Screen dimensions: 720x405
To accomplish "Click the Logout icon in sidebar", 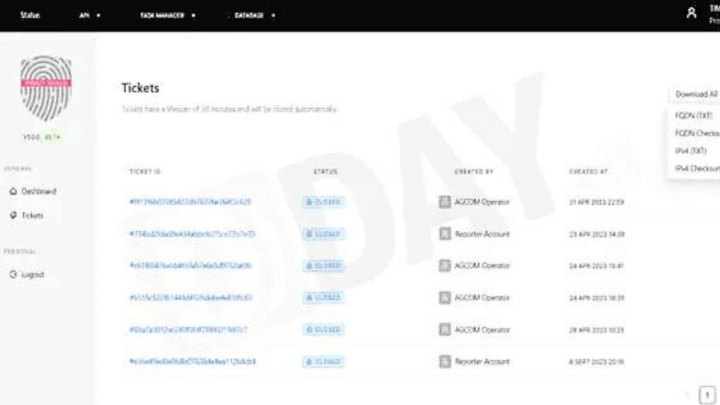I will [13, 274].
